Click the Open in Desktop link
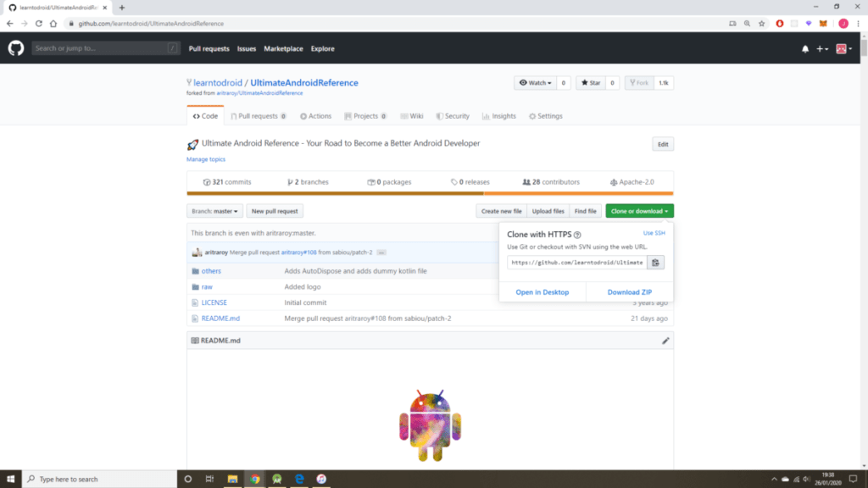The image size is (868, 488). click(x=542, y=292)
